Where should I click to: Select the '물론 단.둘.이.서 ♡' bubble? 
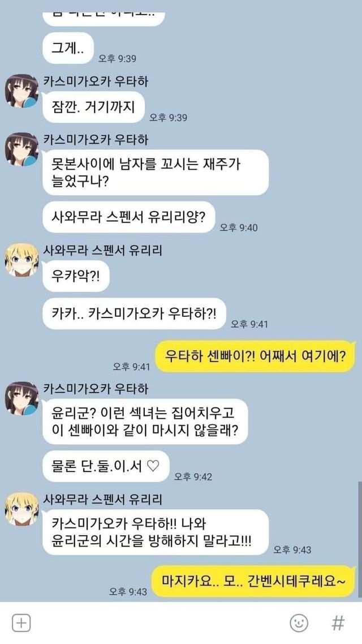[x=106, y=466]
